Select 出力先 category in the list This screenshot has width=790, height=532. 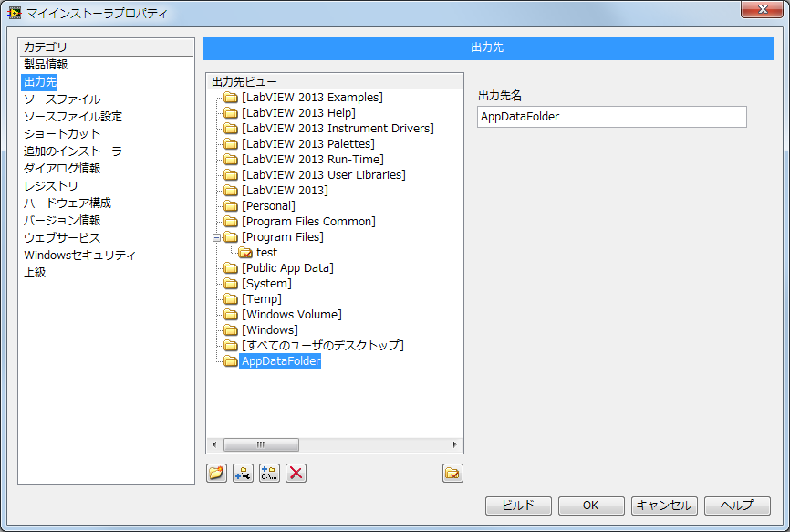40,82
